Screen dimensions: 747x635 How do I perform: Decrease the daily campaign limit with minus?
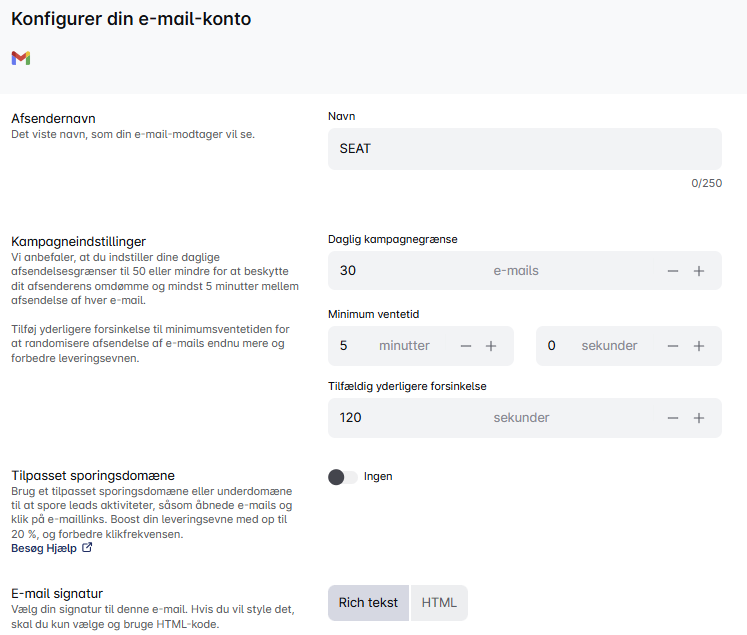click(673, 271)
